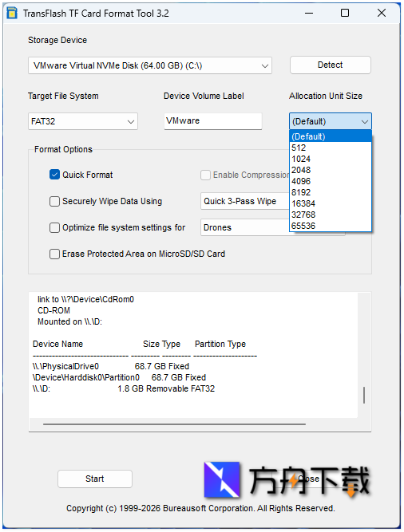Click the CD-ROM log line
404x532 pixels.
point(53,310)
